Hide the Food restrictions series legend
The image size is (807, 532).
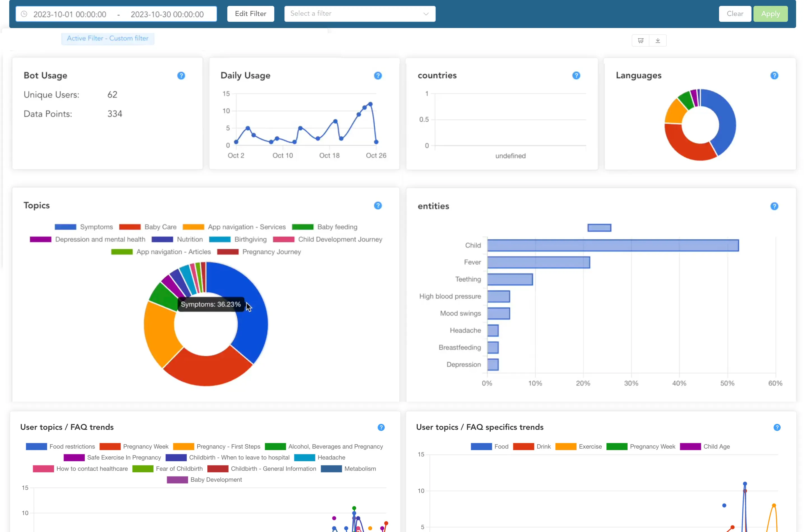point(72,447)
